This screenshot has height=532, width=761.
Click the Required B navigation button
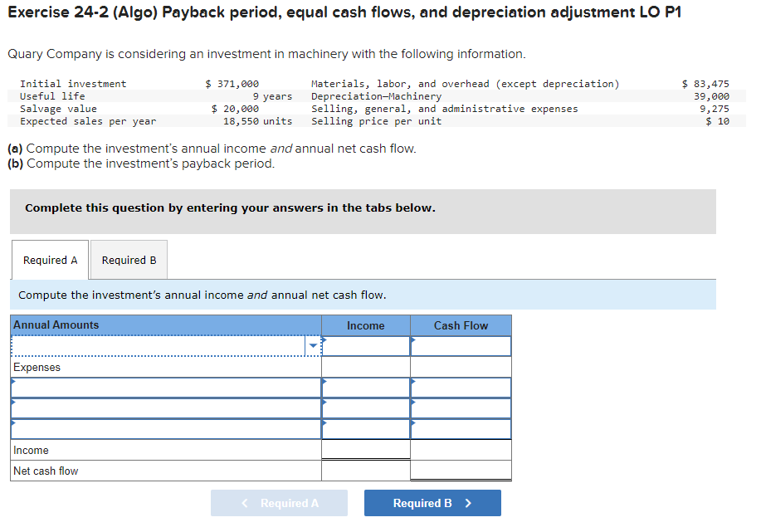click(432, 503)
